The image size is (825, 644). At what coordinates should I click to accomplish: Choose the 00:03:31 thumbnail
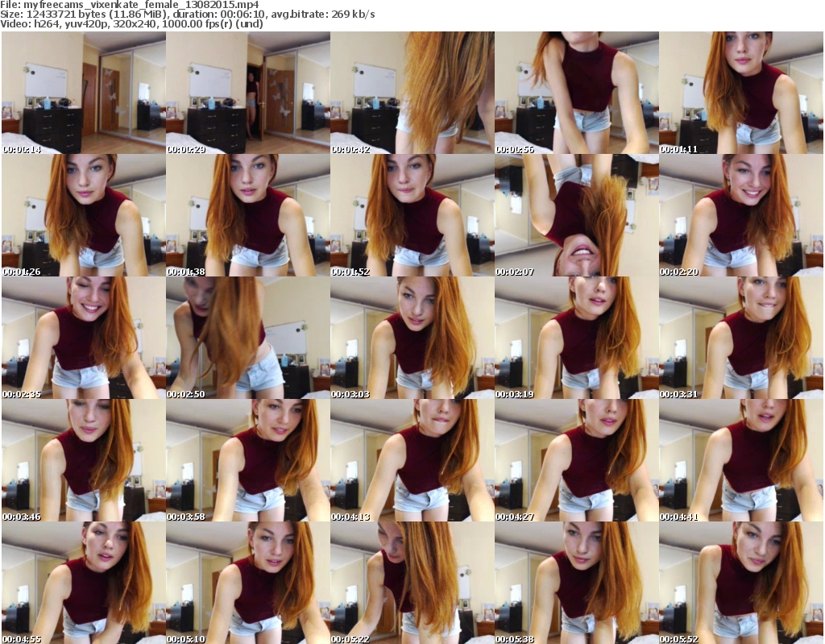[x=741, y=338]
